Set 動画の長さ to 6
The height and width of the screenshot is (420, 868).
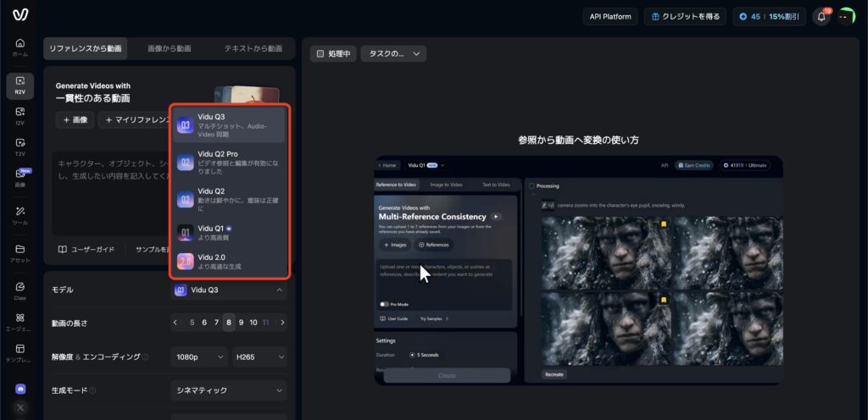204,323
